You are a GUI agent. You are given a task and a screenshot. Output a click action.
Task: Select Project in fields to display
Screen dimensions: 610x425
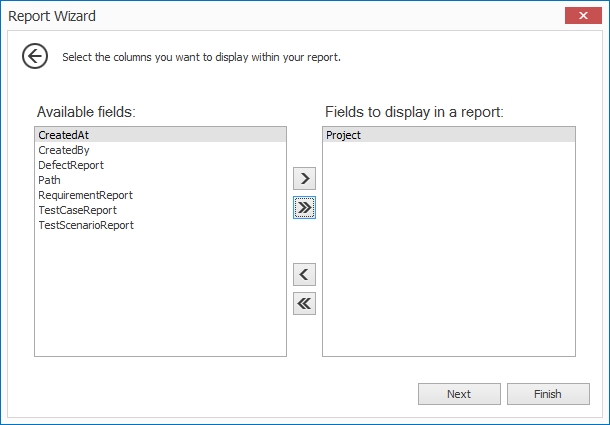[344, 135]
